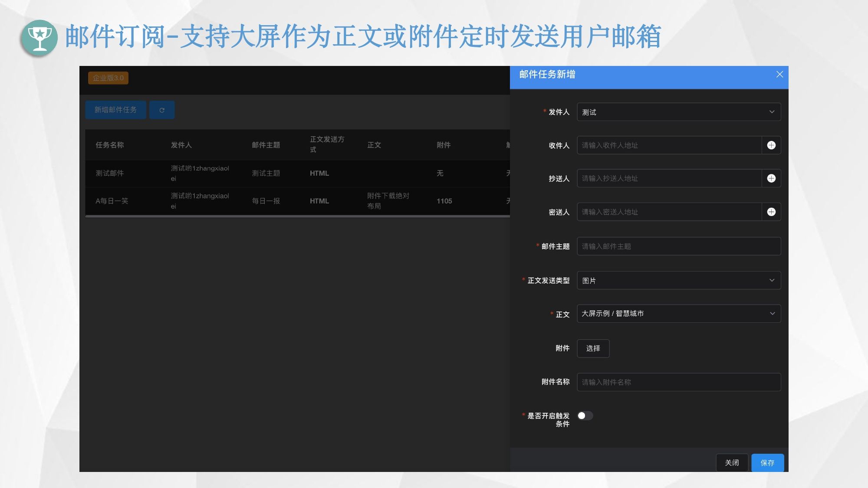Select the A每日一笑 task row
The width and height of the screenshot is (868, 488).
click(x=112, y=201)
